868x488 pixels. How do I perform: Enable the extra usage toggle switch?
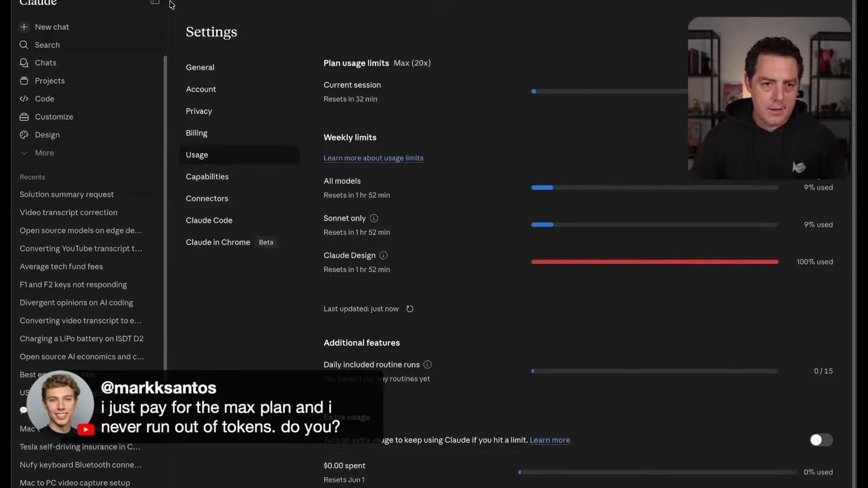click(821, 440)
